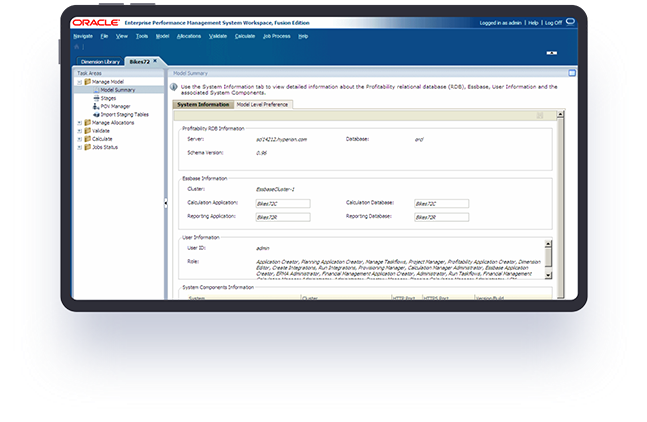Screen dimensions: 647x422
Task: Click the Reporting Application field
Action: 283,217
